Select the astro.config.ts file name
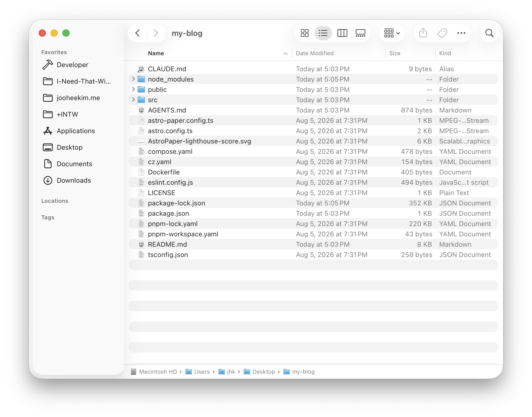532x417 pixels. [170, 131]
